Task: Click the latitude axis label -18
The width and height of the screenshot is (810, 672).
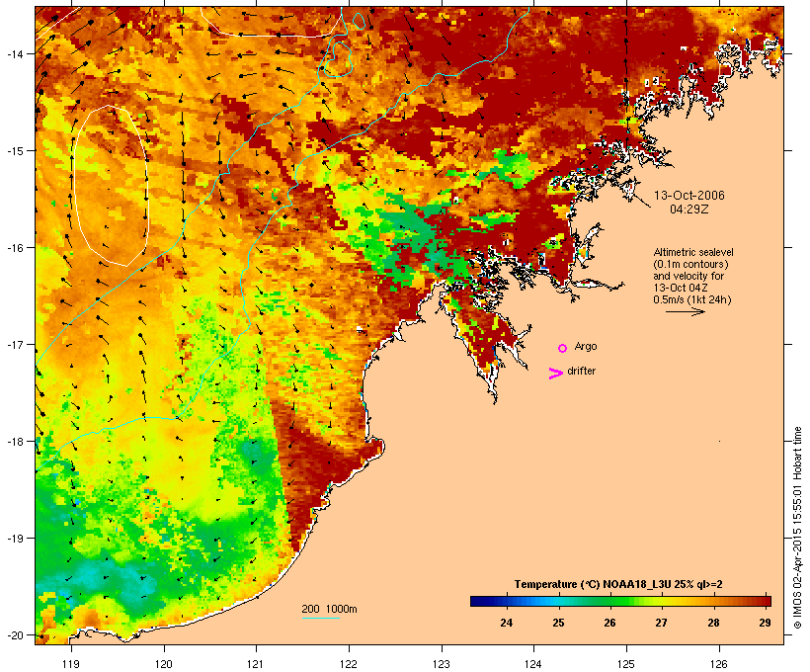Action: [x=14, y=442]
